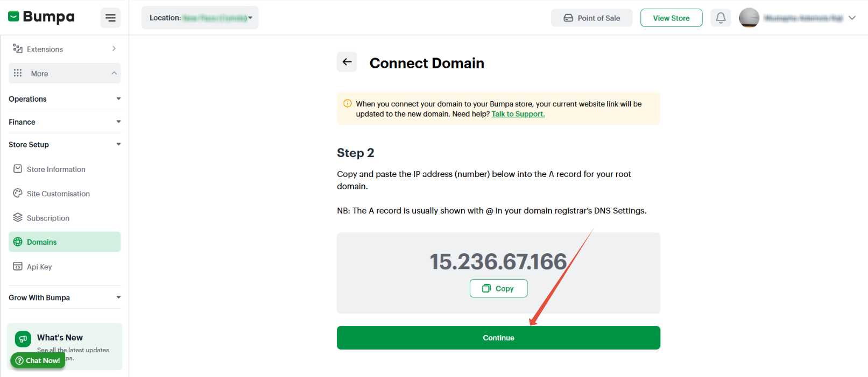Open the notifications bell

coord(721,18)
